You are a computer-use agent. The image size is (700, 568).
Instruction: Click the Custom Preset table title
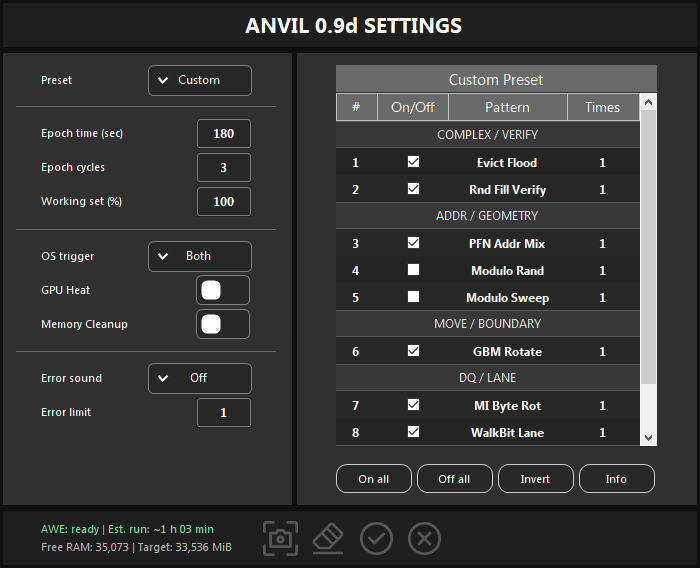point(496,79)
